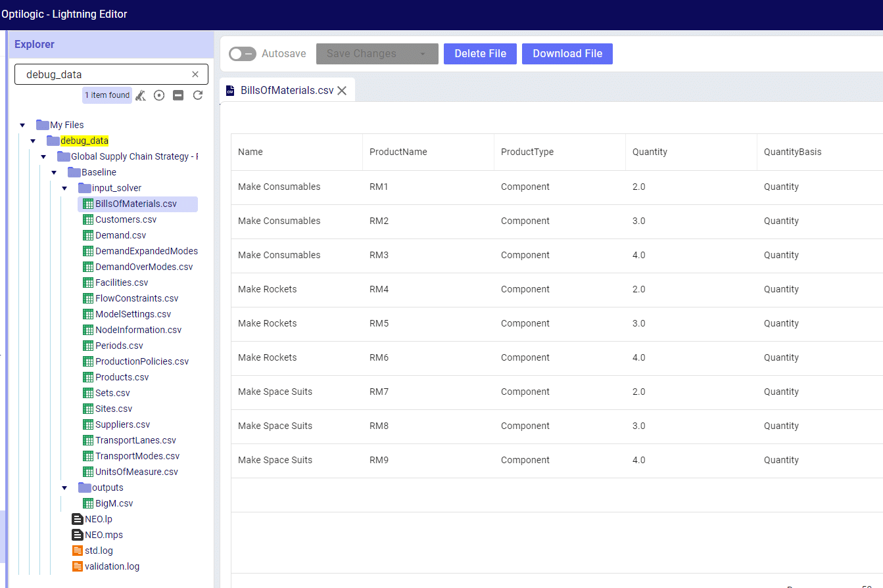The width and height of the screenshot is (883, 588).
Task: Clear the debug_data search text
Action: click(195, 74)
